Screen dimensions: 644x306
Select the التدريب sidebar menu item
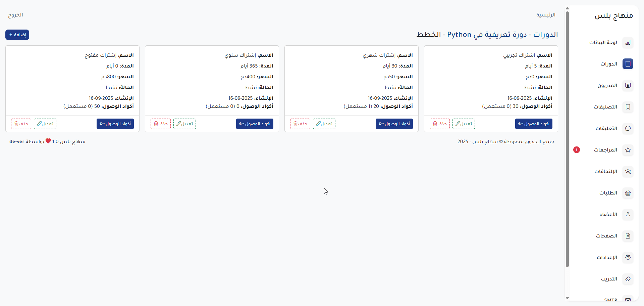point(609,279)
